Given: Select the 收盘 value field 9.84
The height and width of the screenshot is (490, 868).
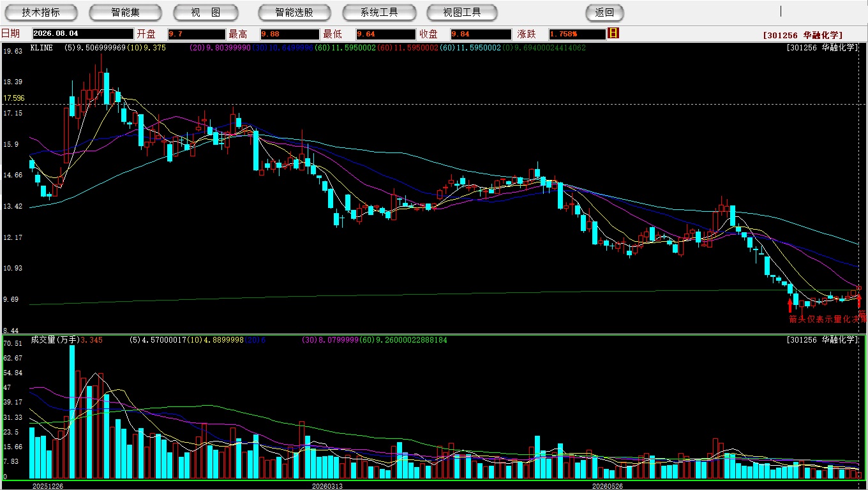Looking at the screenshot, I should tap(481, 34).
